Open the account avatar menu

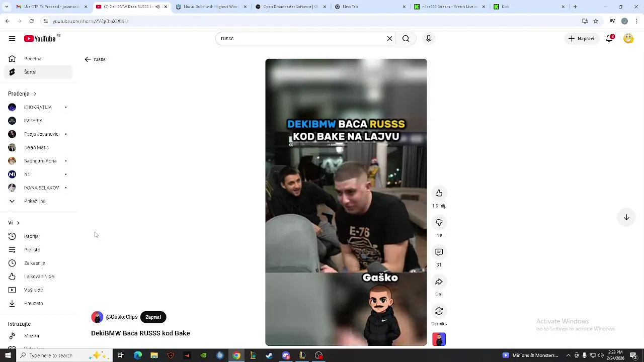click(628, 39)
